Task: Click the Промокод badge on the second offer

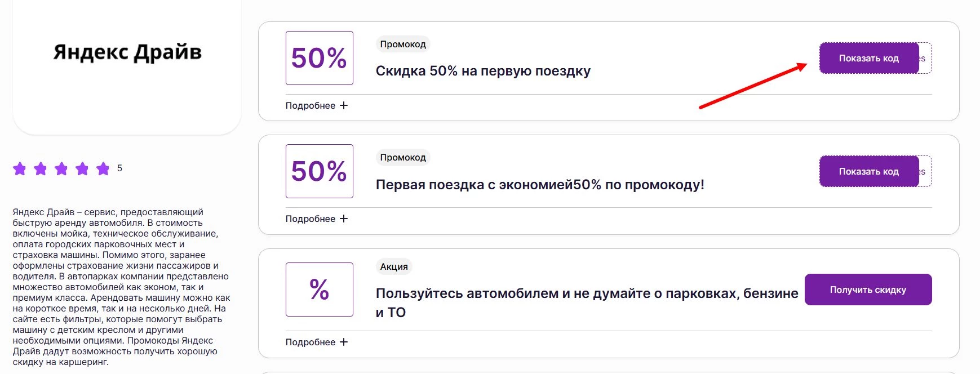Action: 403,157
